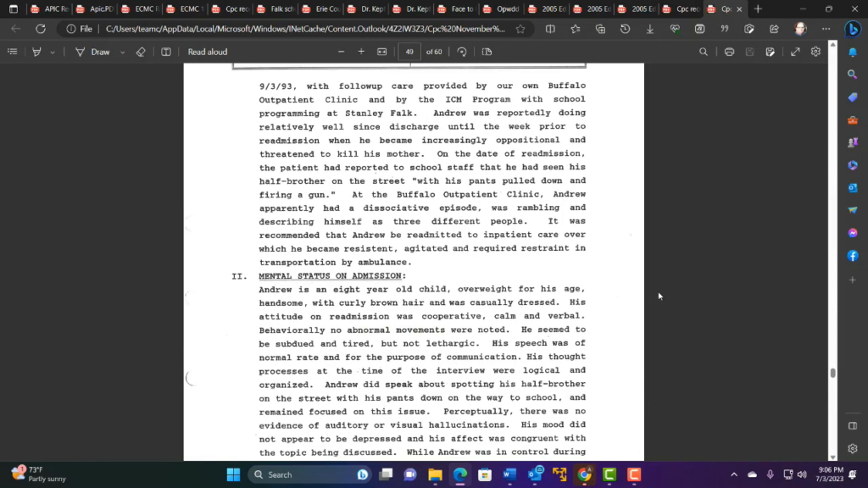This screenshot has width=868, height=488.
Task: Open sidebar search magnifier icon
Action: click(853, 75)
